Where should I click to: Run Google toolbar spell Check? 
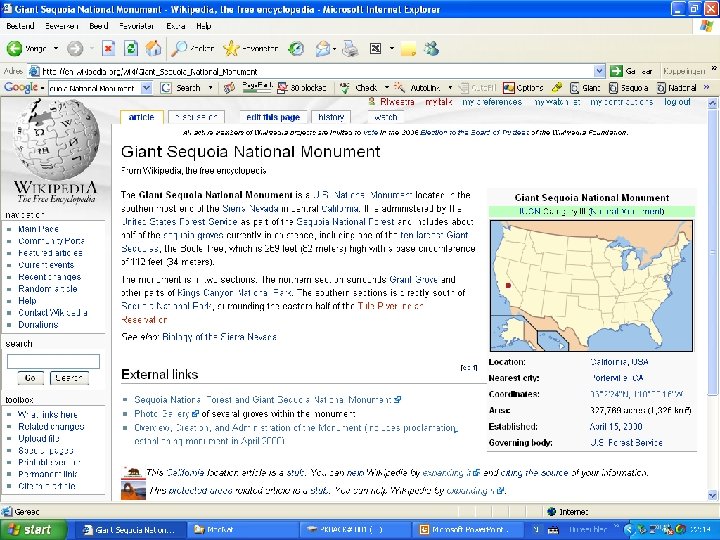pos(359,87)
